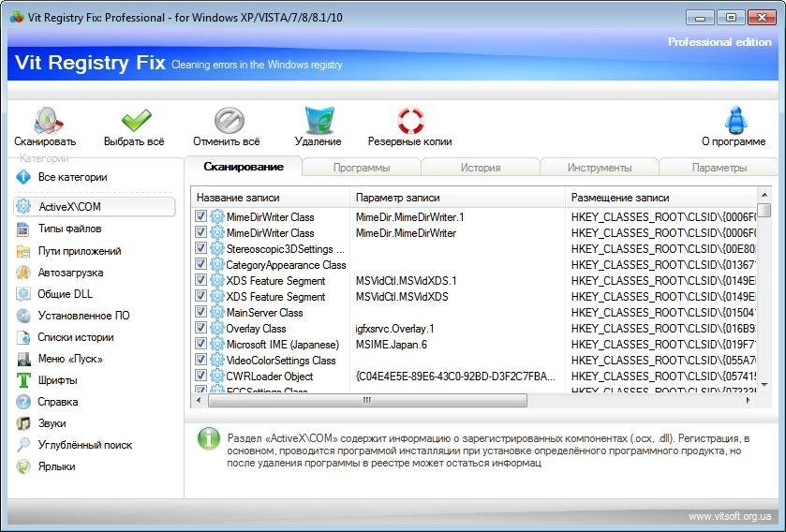786x532 pixels.
Task: Switch to Сканирование tab
Action: click(244, 167)
